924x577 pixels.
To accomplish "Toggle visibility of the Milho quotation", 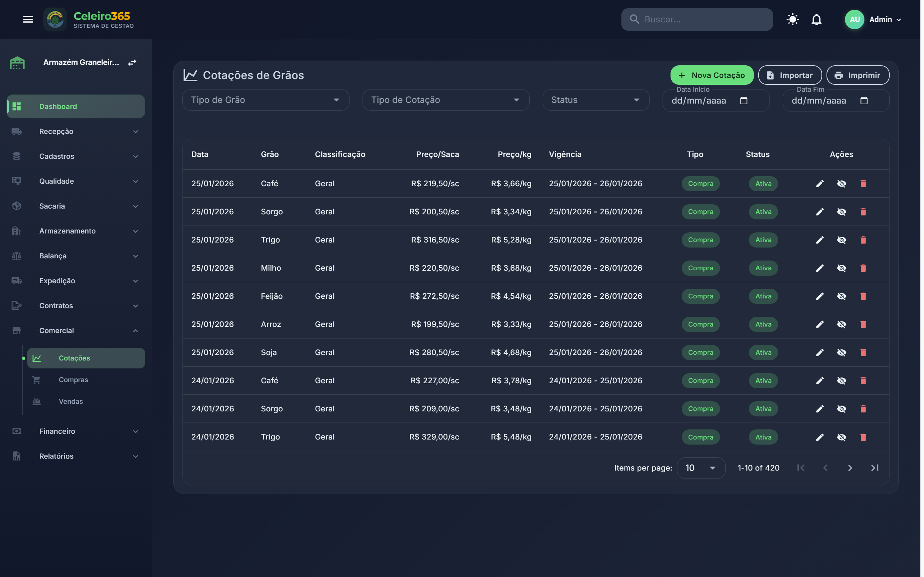I will (841, 268).
